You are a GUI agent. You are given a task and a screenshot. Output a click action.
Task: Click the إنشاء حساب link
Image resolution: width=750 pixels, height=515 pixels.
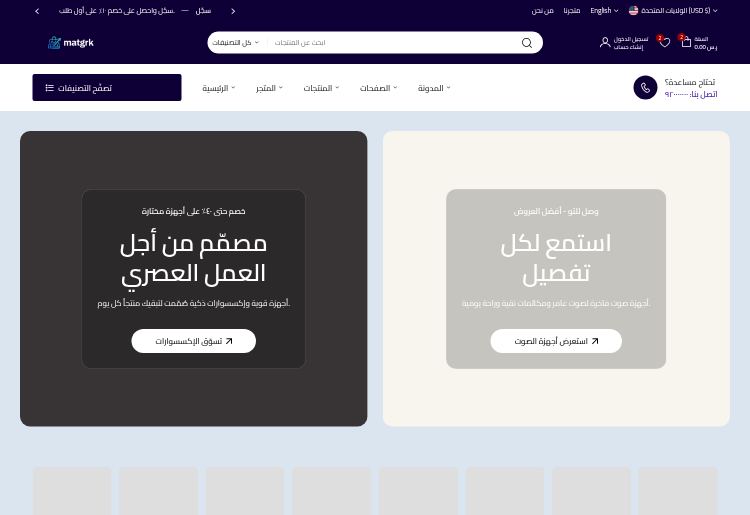click(x=628, y=47)
